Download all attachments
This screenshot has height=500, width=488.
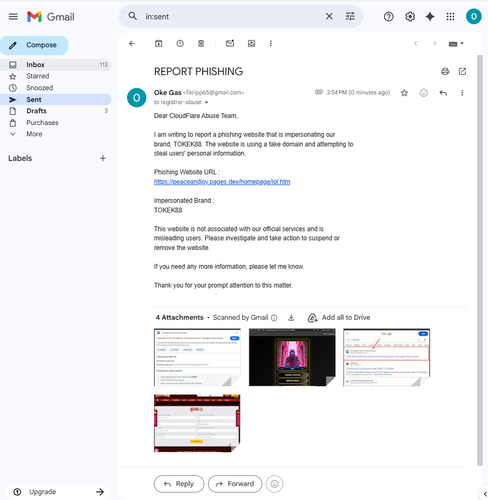click(291, 317)
